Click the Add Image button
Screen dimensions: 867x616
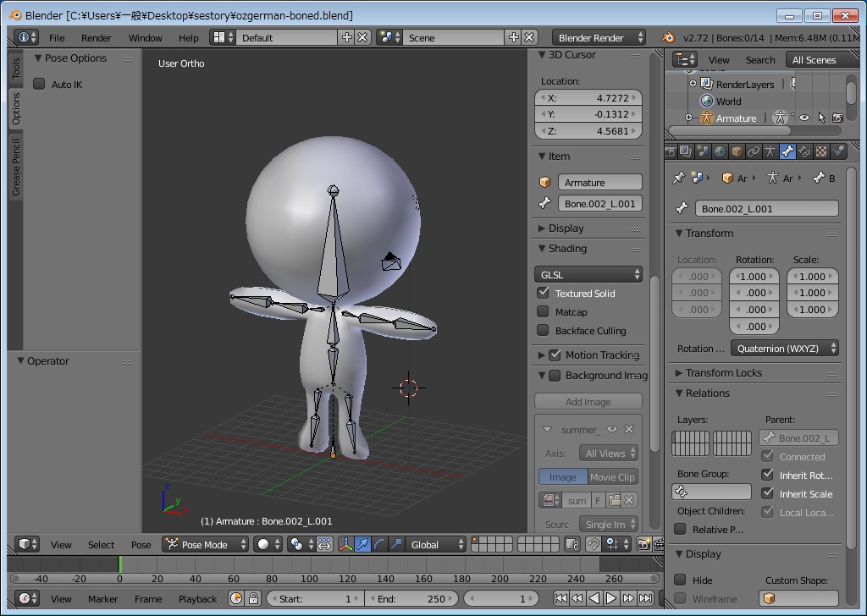[588, 402]
